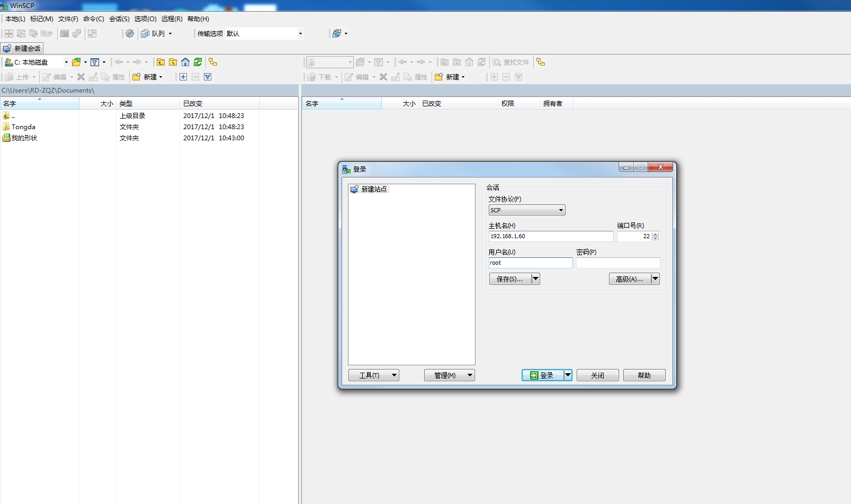Open the 远程(R) menu
Image resolution: width=851 pixels, height=504 pixels.
(x=172, y=19)
